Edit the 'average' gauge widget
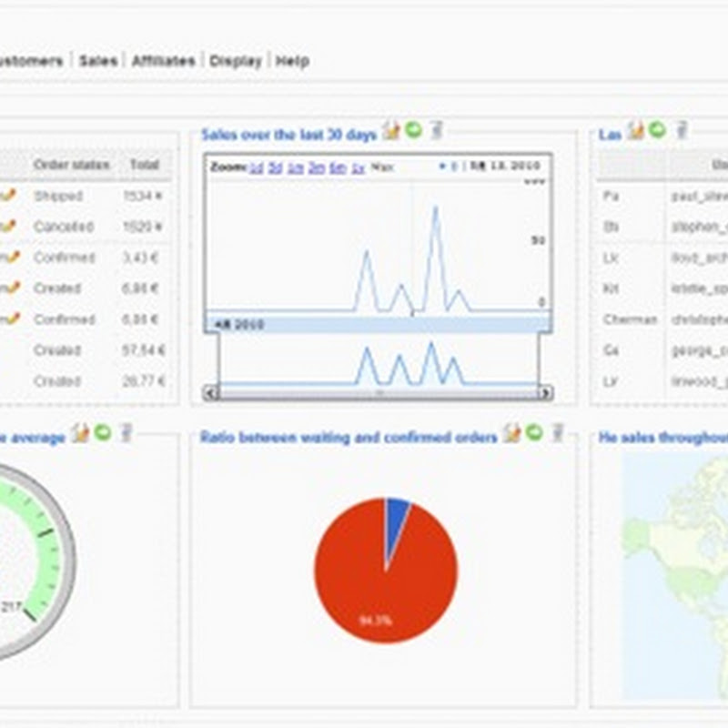The image size is (728, 728). (x=80, y=433)
